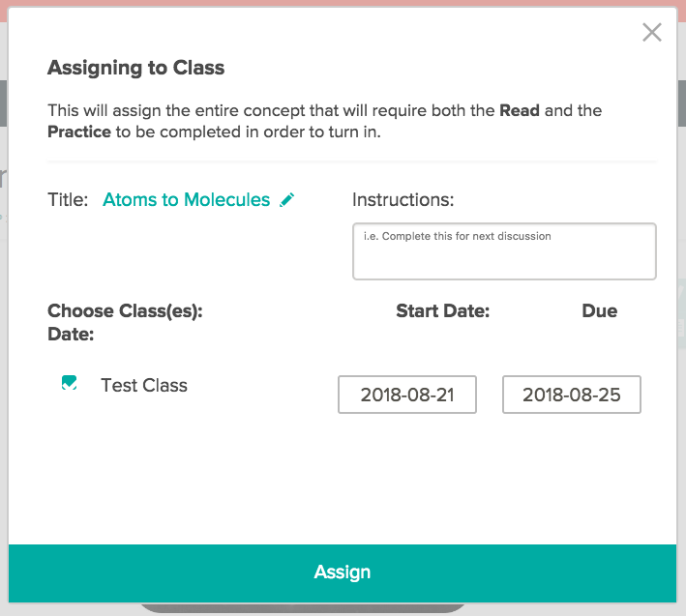This screenshot has width=686, height=616.
Task: Click the pink bar behind the dialog top
Action: 343,4
